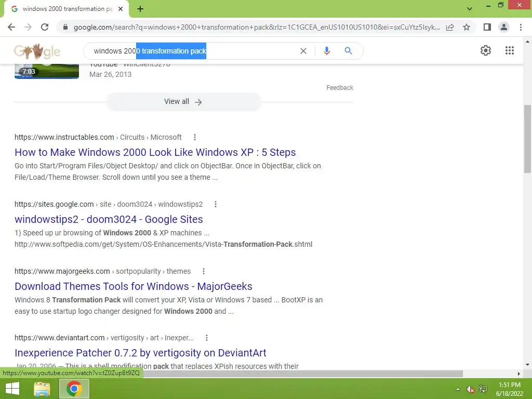This screenshot has width=532, height=399.
Task: Clear the search query with the X
Action: coord(303,51)
